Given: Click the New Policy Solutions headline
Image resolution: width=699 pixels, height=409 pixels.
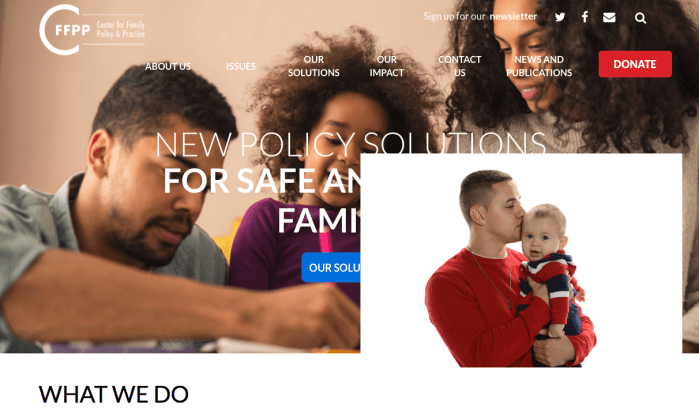Looking at the screenshot, I should 350,145.
